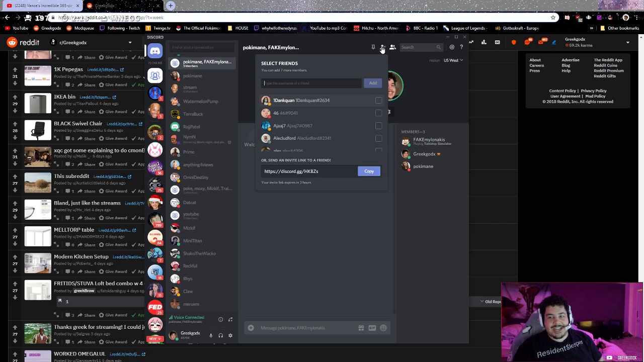Select the invite link text field
This screenshot has width=644, height=362.
coord(309,171)
